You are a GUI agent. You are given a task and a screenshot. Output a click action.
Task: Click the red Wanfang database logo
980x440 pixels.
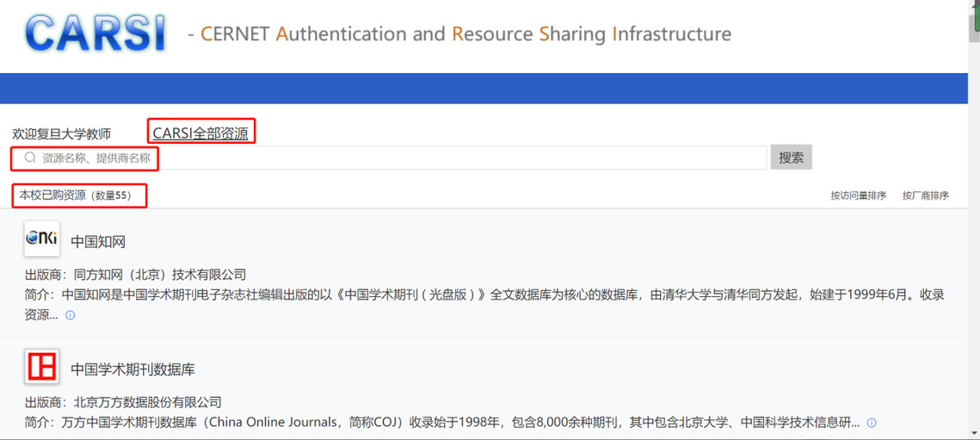click(x=41, y=368)
